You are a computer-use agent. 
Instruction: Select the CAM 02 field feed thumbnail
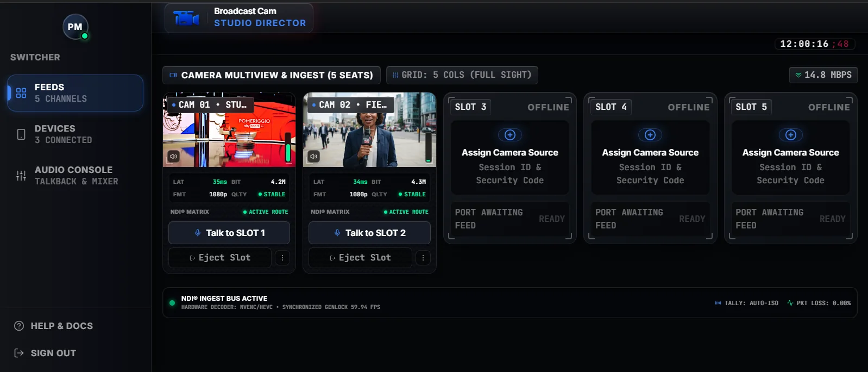tap(369, 129)
